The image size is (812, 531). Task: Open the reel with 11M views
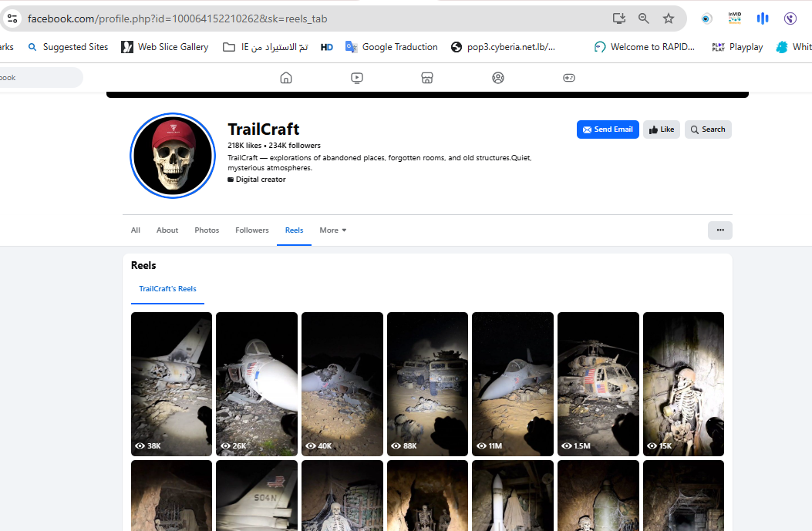tap(512, 383)
